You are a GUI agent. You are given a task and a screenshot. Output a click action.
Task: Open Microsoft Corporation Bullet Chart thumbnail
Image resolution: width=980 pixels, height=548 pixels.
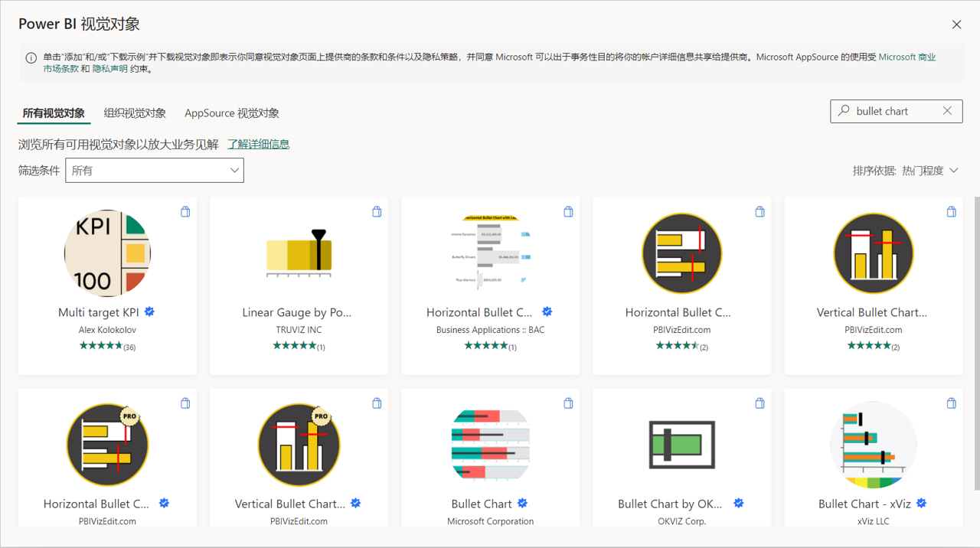pyautogui.click(x=491, y=445)
